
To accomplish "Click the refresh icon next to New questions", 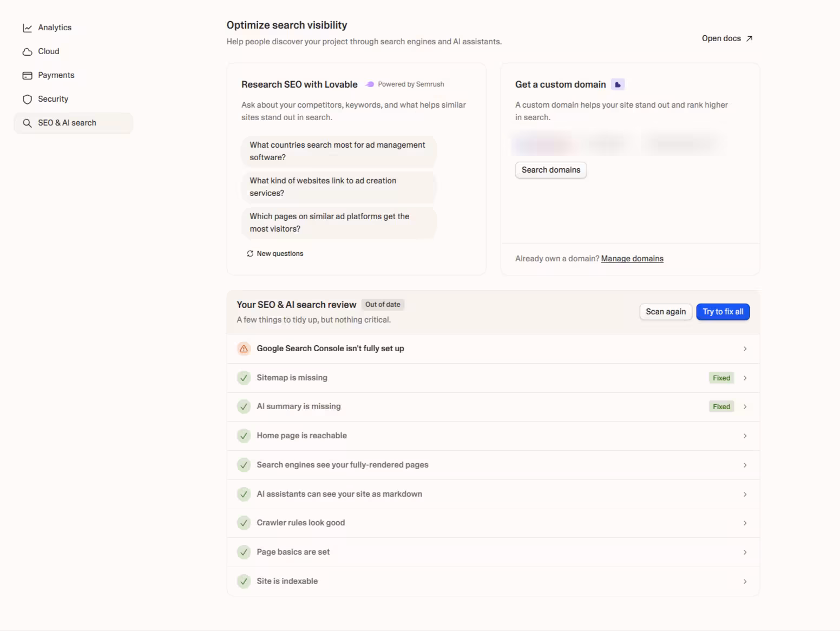I will pyautogui.click(x=250, y=253).
